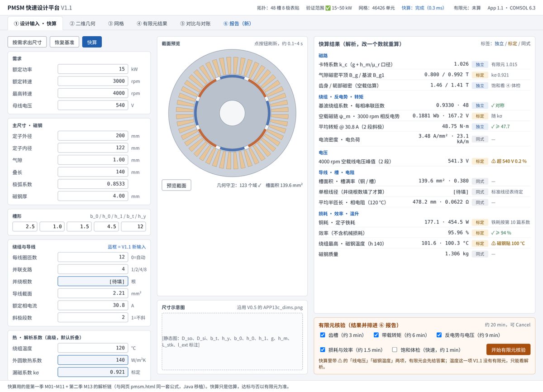The image size is (543, 392).
Task: Select the 报告（新）tab
Action: pos(237,24)
